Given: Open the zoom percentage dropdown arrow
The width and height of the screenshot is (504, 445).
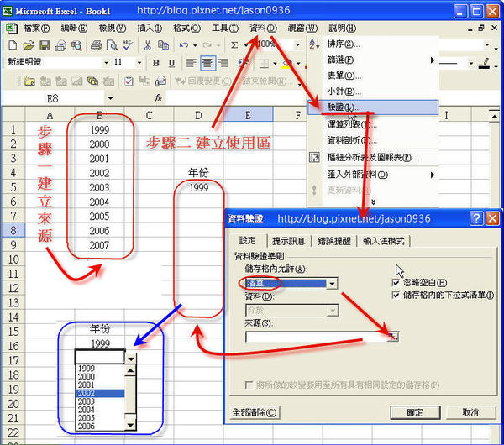Looking at the screenshot, I should point(297,45).
